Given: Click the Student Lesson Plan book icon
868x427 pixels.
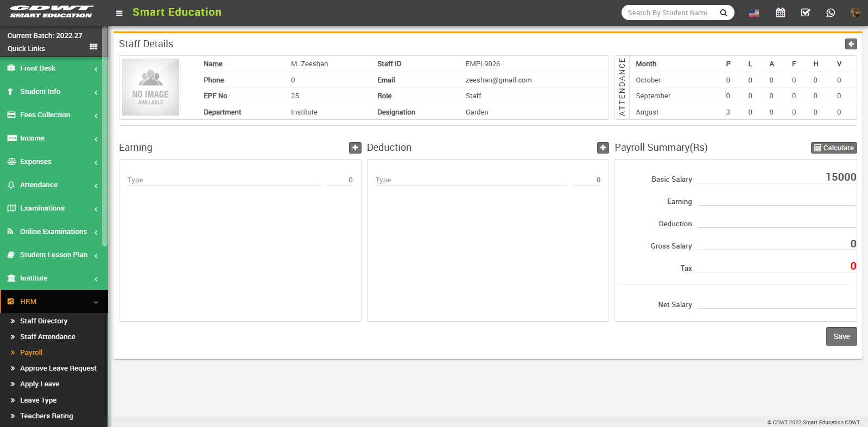Looking at the screenshot, I should pos(11,255).
